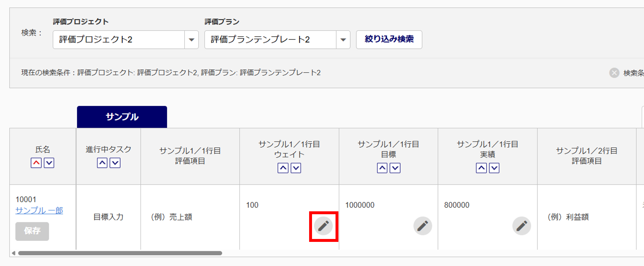Sort 氏名 column descending
The width and height of the screenshot is (644, 266).
49,163
